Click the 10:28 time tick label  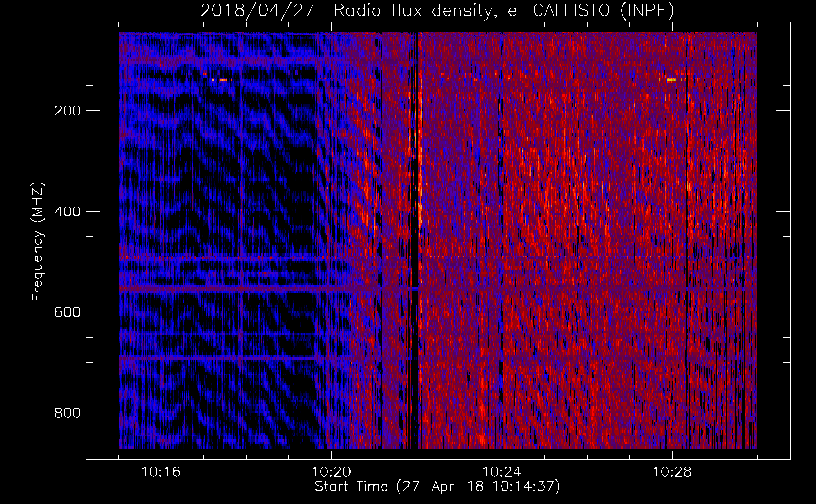(672, 472)
